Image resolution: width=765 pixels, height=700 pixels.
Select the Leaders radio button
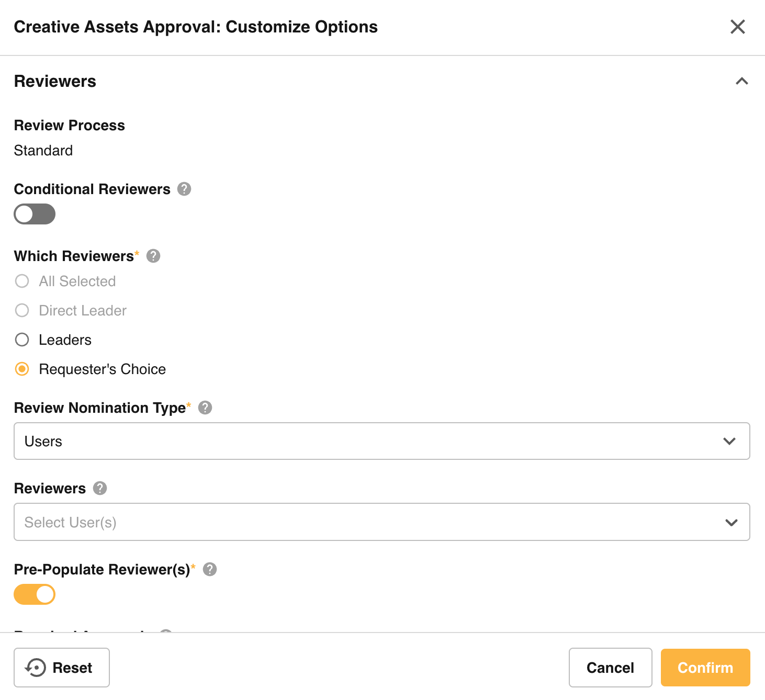(x=22, y=340)
